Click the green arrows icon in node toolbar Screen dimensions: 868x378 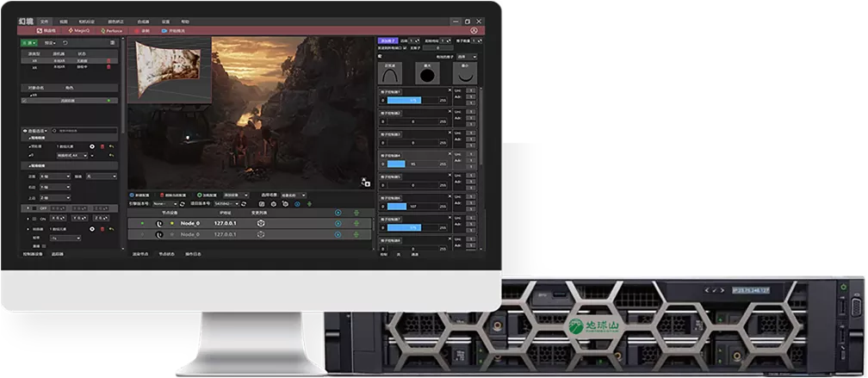(x=309, y=204)
